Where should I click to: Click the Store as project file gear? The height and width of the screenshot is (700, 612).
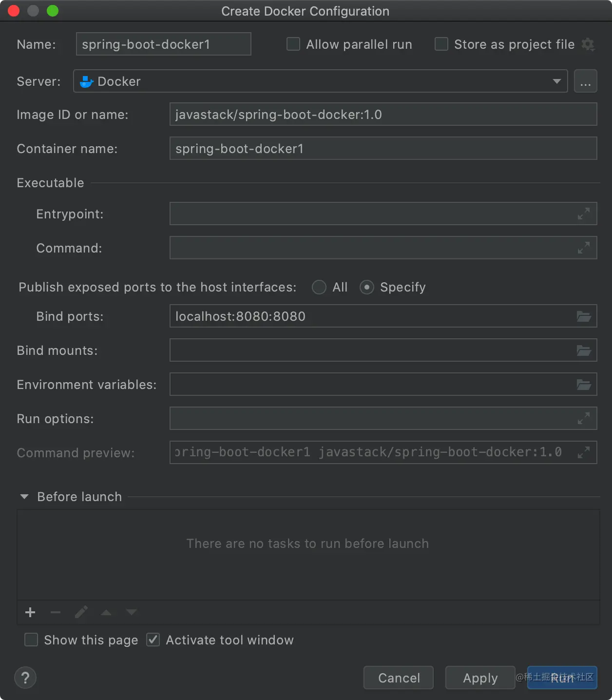(588, 44)
